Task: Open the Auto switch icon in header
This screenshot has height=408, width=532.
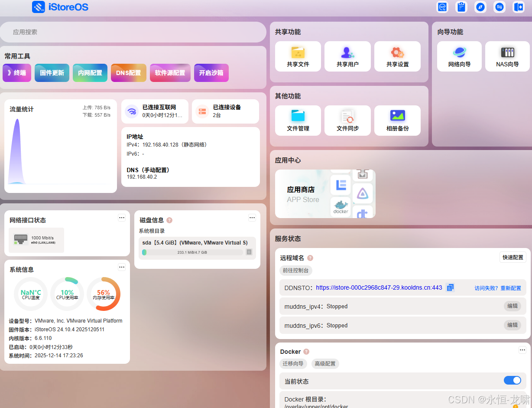Action: [442, 7]
